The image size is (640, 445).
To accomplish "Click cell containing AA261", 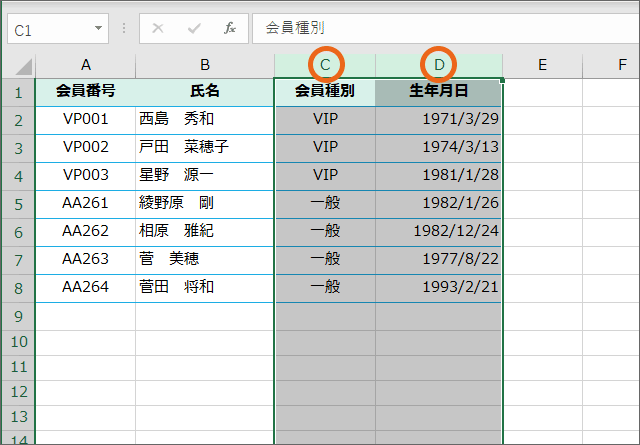I will [85, 205].
